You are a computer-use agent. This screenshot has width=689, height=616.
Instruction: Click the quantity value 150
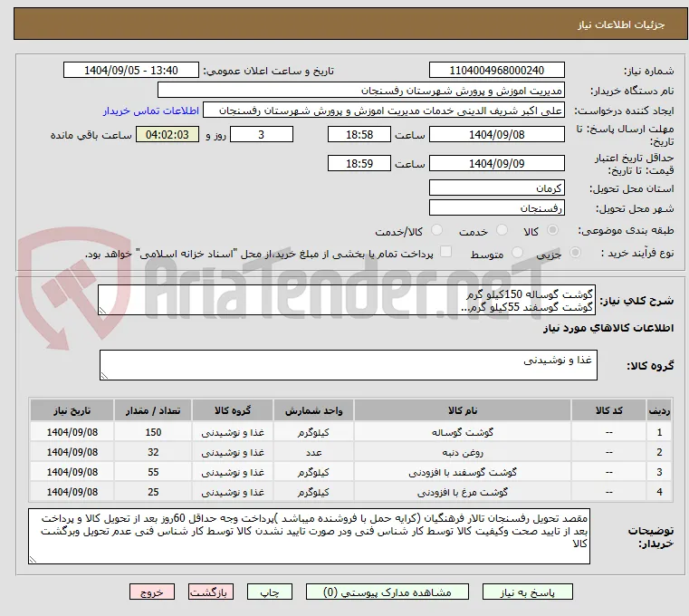(153, 433)
